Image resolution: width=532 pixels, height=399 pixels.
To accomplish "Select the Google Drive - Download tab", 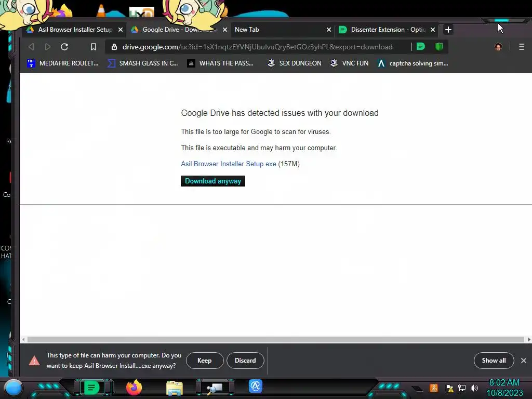I will [x=179, y=30].
